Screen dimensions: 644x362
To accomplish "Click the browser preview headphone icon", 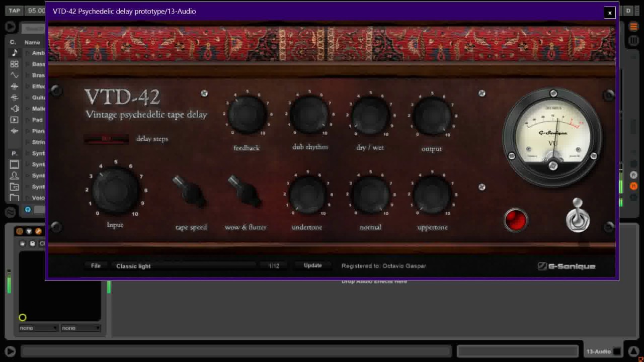I will [x=28, y=210].
